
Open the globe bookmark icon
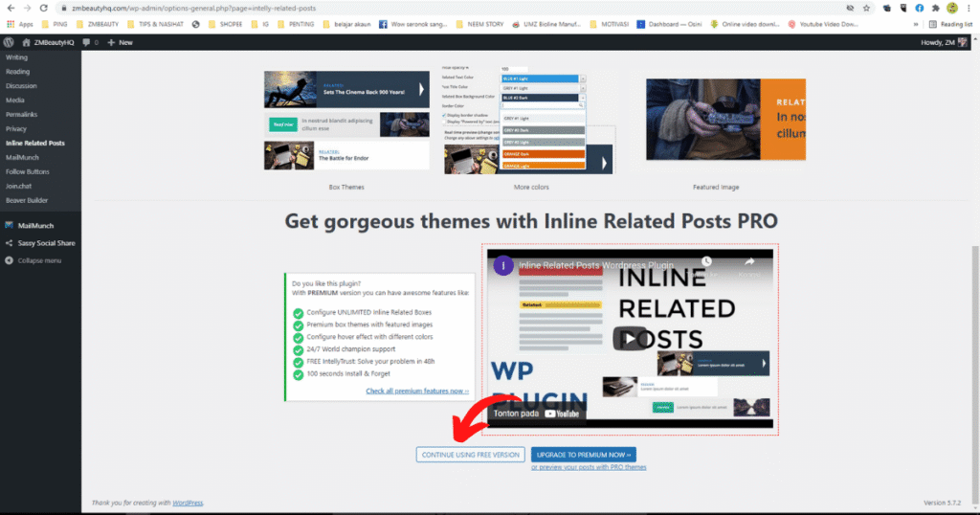pos(195,24)
